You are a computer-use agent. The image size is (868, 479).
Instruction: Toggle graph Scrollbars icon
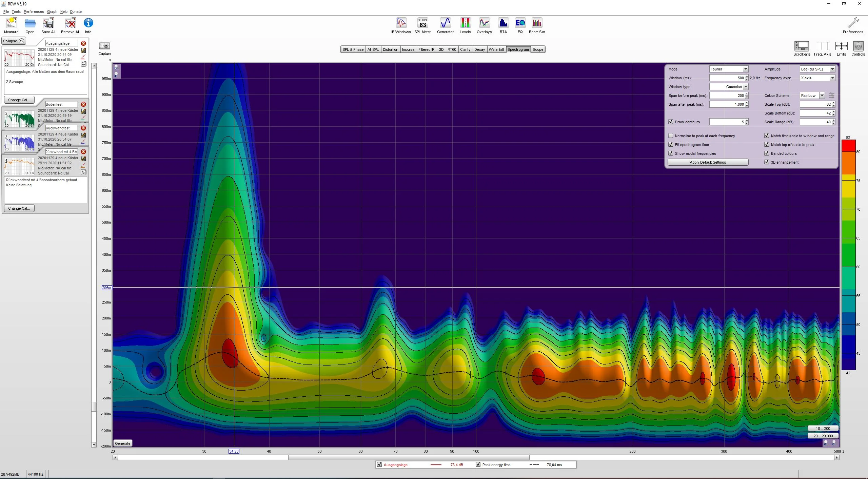coord(802,48)
